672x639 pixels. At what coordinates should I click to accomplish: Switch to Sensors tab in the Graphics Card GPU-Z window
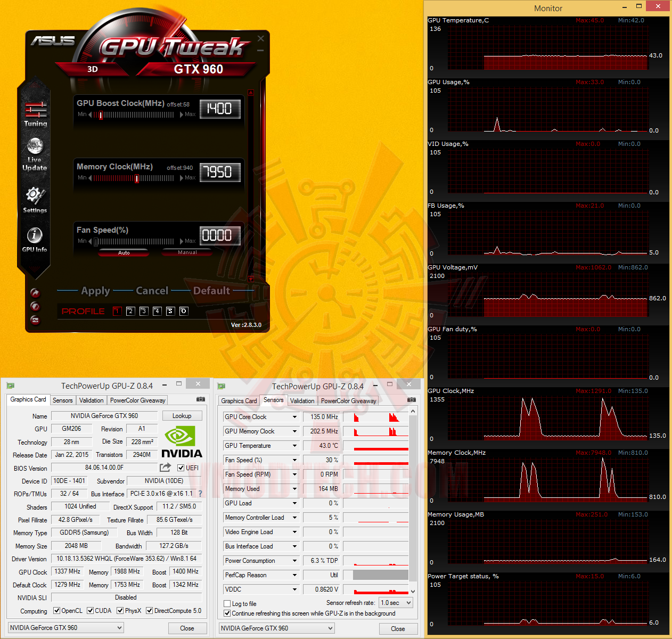[x=62, y=400]
